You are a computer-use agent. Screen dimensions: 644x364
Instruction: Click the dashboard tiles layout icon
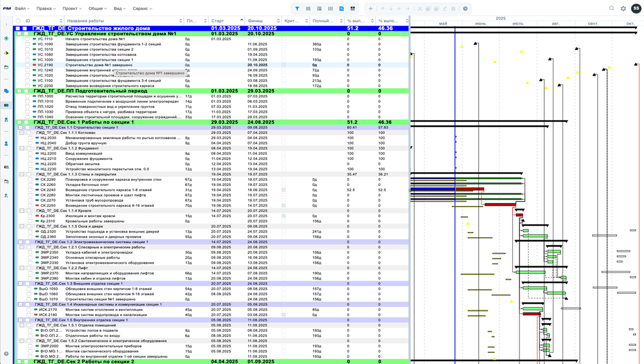352,9
